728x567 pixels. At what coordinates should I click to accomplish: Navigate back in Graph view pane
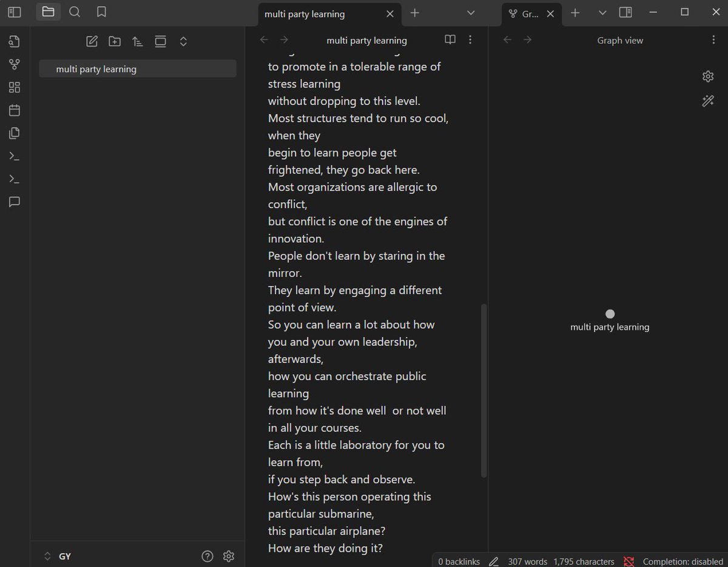point(508,40)
